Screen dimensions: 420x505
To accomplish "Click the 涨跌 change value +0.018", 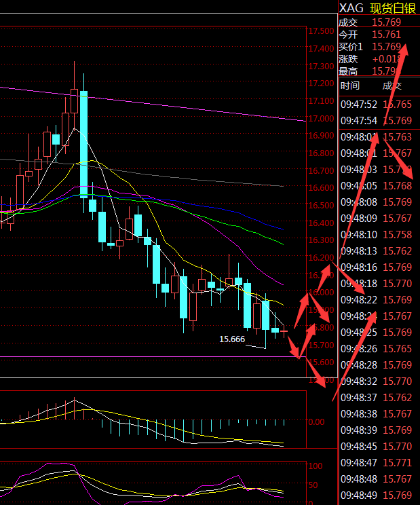I will tap(387, 59).
